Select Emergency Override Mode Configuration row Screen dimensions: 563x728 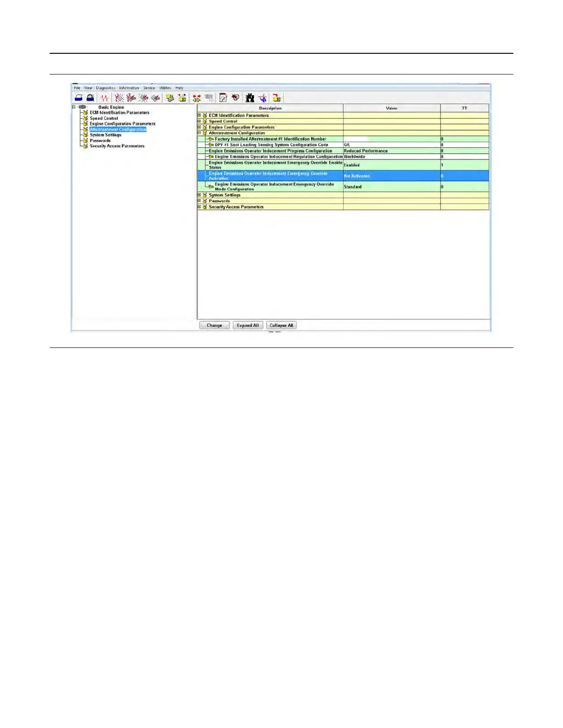[x=343, y=187]
